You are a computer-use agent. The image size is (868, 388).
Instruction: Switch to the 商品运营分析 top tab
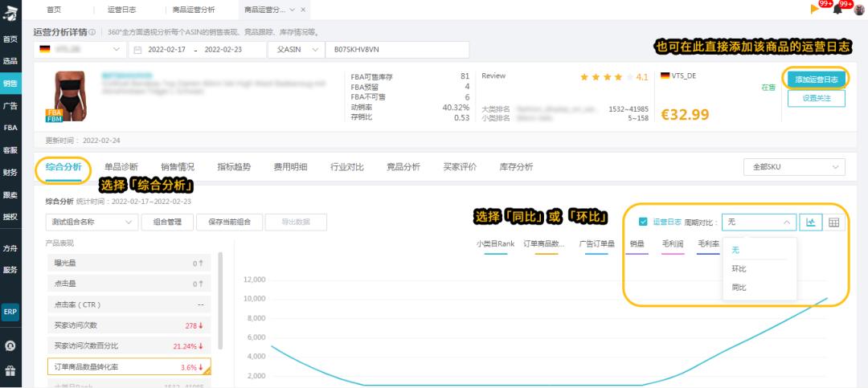click(x=194, y=10)
